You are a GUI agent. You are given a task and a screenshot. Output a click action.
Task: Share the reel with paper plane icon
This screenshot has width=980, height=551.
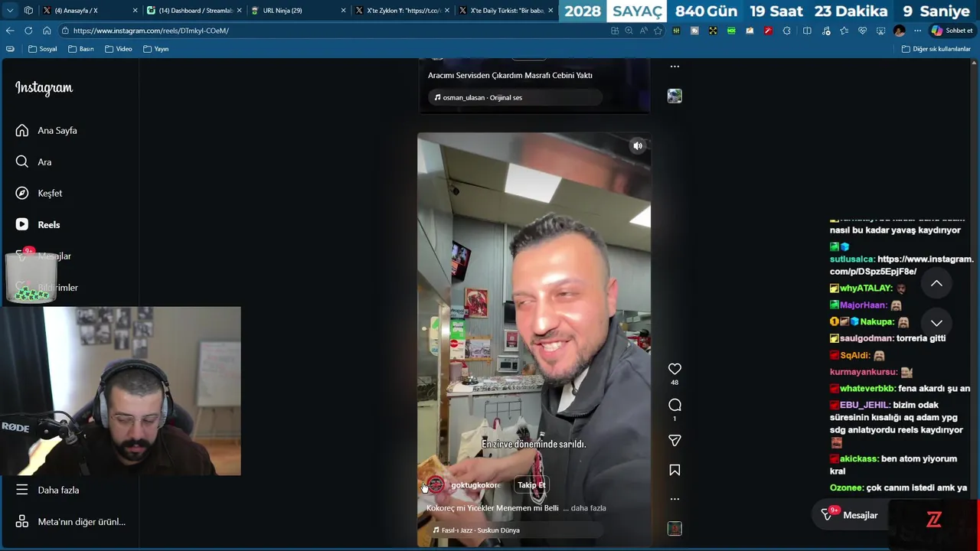(x=675, y=441)
